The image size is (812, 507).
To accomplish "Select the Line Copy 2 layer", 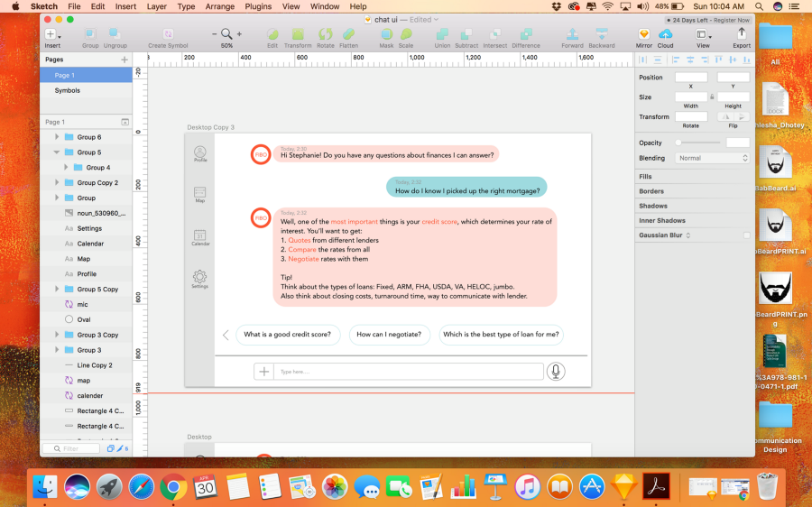I will (x=86, y=365).
